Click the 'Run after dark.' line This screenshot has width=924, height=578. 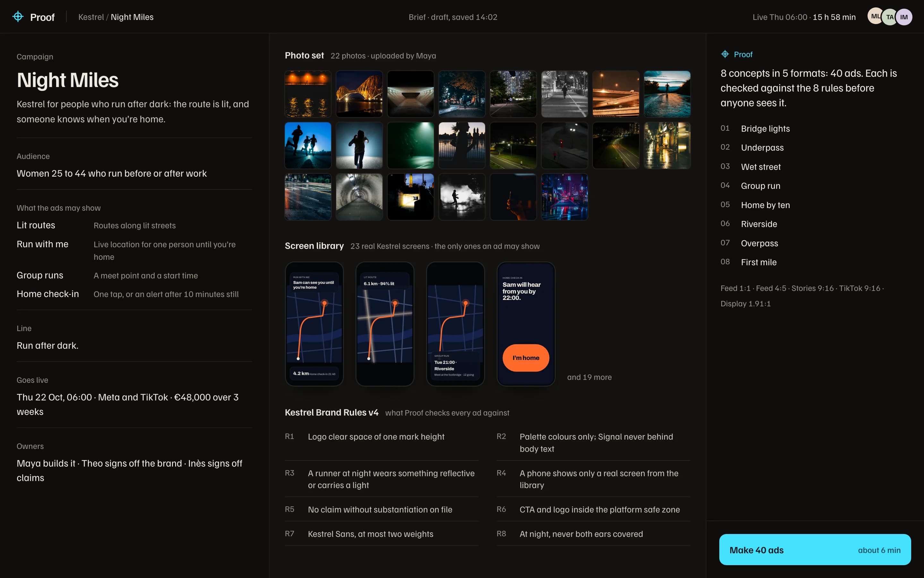click(x=47, y=346)
